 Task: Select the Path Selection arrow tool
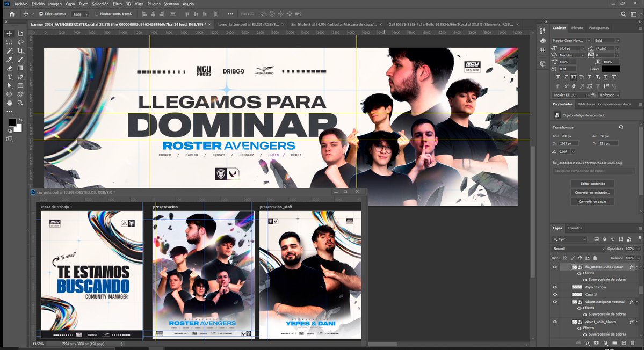pyautogui.click(x=10, y=85)
